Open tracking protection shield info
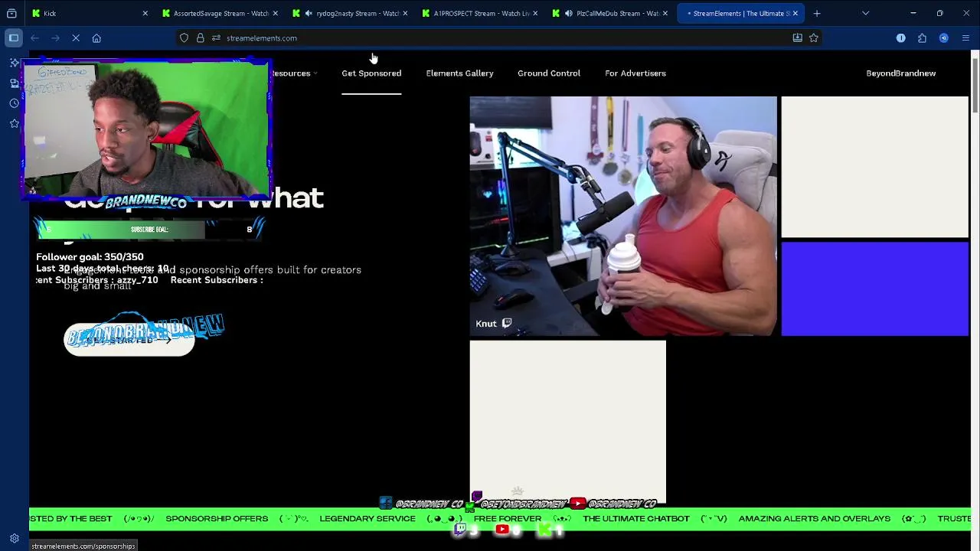This screenshot has width=980, height=551. coord(184,37)
